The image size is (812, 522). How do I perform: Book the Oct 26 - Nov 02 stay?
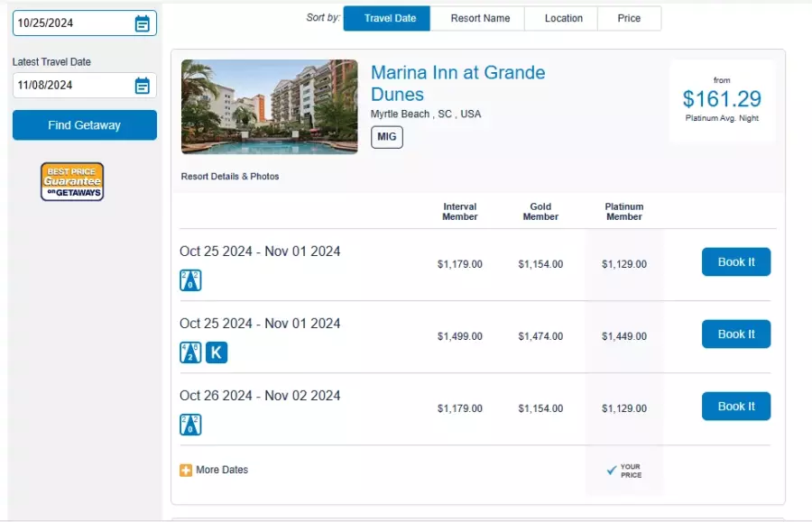pos(736,406)
